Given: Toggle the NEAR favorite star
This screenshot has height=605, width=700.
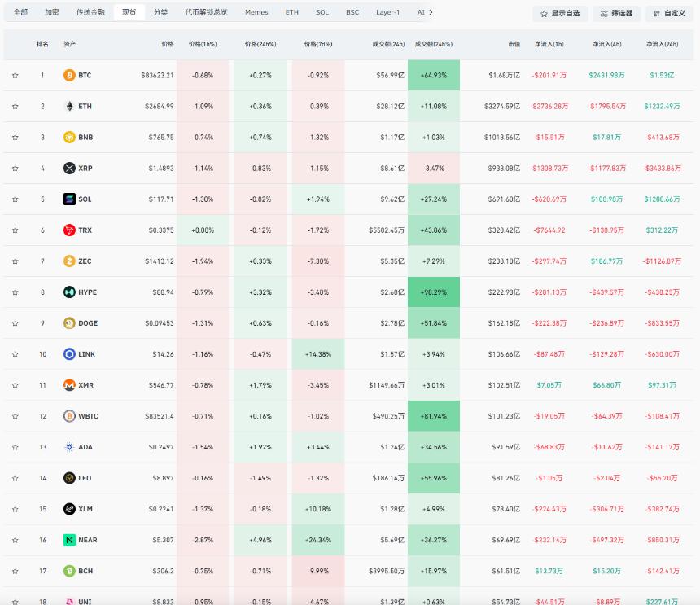Looking at the screenshot, I should click(x=15, y=540).
